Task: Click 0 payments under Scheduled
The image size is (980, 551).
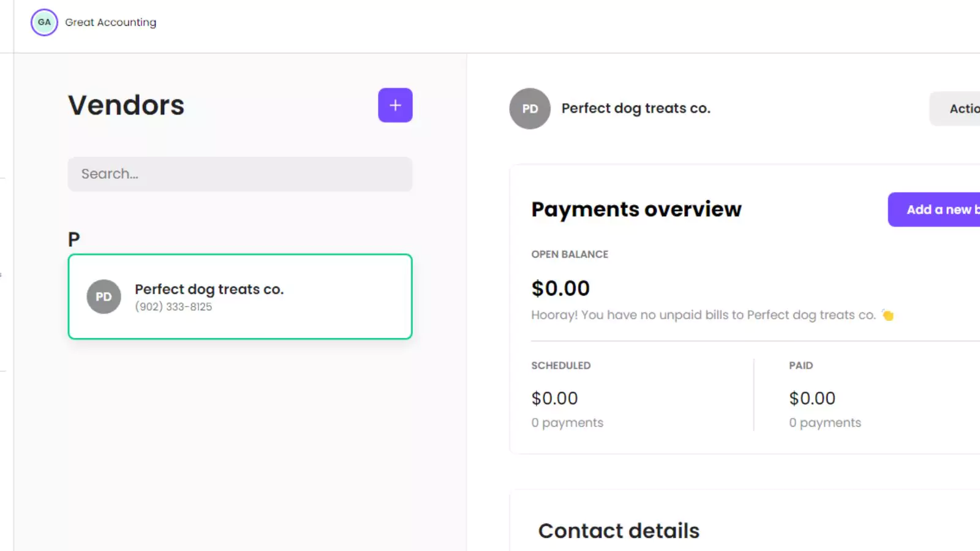Action: point(567,423)
